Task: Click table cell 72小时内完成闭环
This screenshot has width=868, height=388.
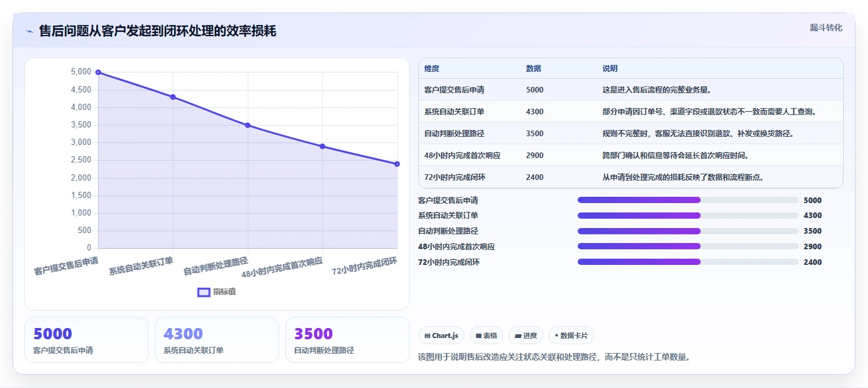Action: click(455, 177)
